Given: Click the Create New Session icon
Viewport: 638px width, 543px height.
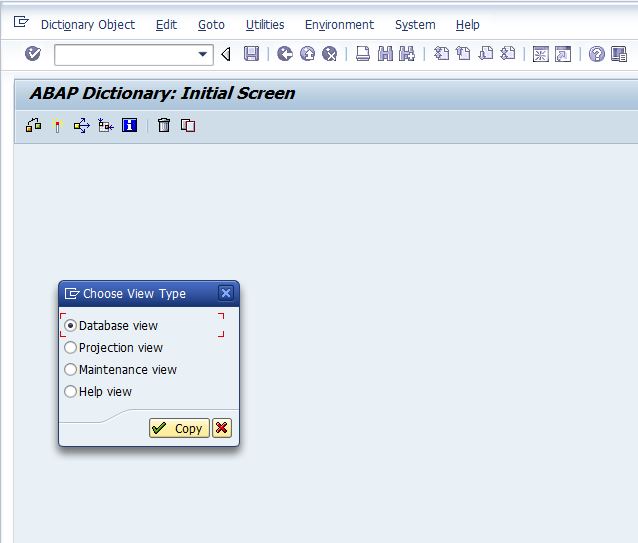Looking at the screenshot, I should (540, 54).
